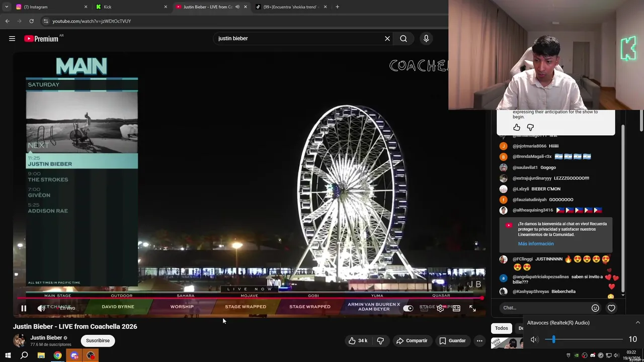Thumbs up the chat summary
The image size is (644, 362).
tap(517, 128)
